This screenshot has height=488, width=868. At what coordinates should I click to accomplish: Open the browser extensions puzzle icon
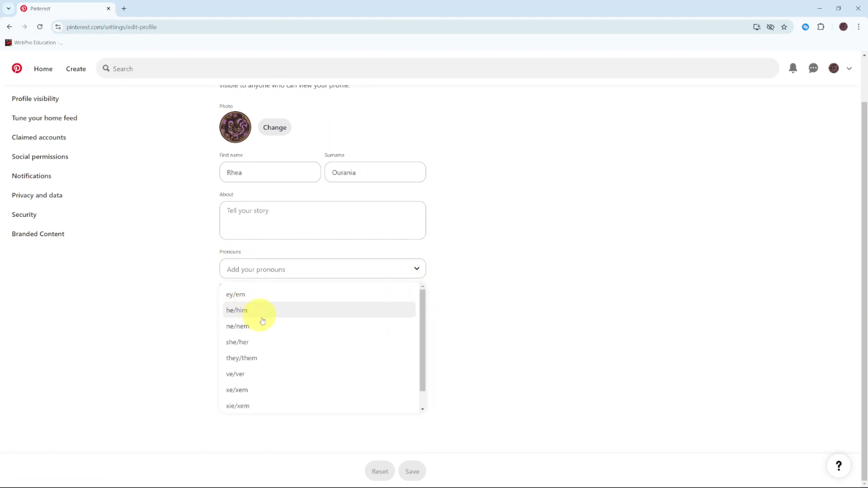821,27
